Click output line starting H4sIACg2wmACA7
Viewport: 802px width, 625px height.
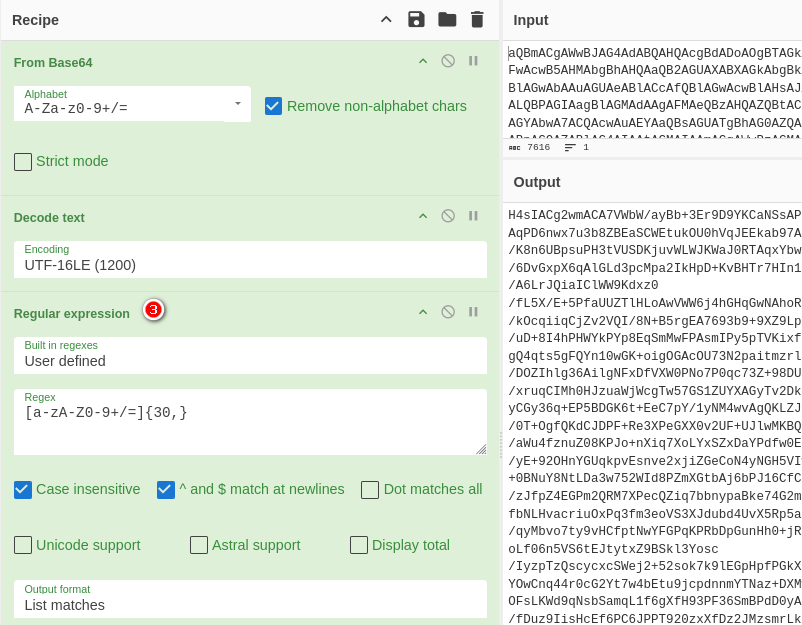click(655, 215)
